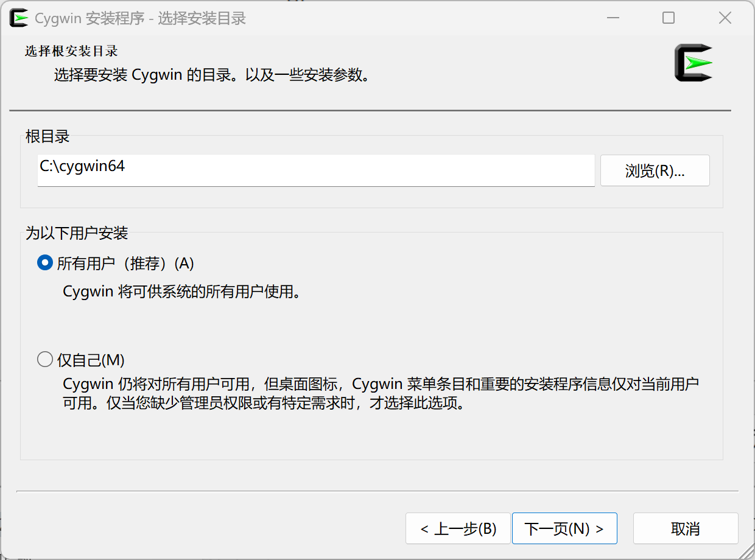The image size is (755, 560).
Task: Go back with the 上一步(B) button
Action: tap(458, 528)
